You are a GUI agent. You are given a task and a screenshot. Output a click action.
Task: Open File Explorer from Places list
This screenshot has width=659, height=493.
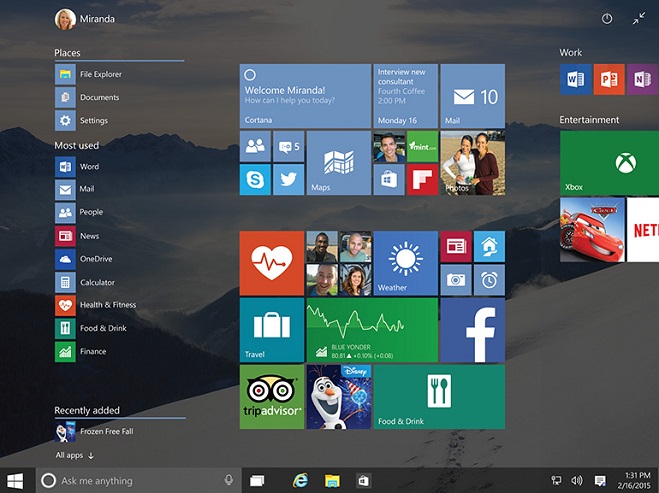click(x=88, y=74)
